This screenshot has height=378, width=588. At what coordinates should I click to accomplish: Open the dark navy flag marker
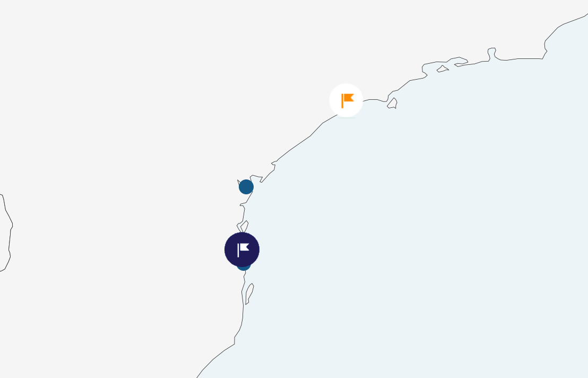pyautogui.click(x=242, y=250)
